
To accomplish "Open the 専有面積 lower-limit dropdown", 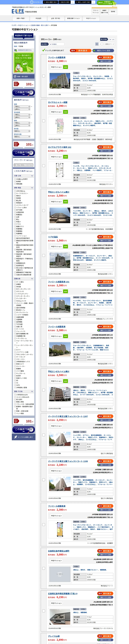I will pos(22,115).
